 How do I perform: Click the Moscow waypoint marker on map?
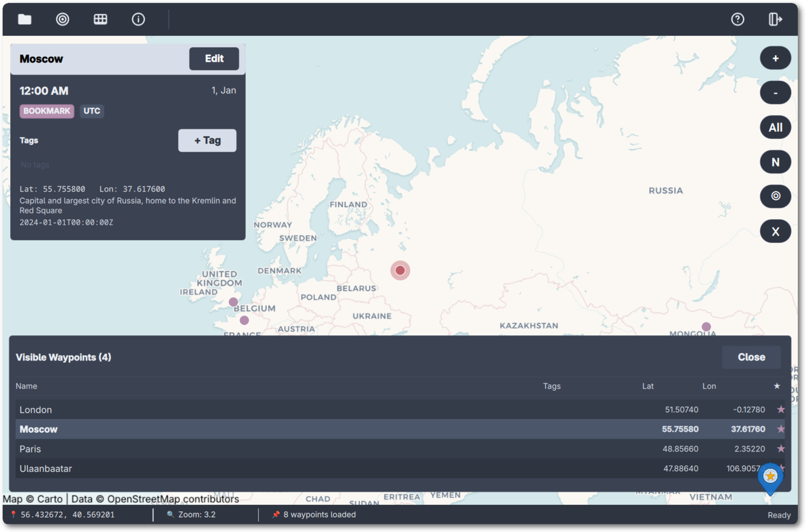coord(400,270)
